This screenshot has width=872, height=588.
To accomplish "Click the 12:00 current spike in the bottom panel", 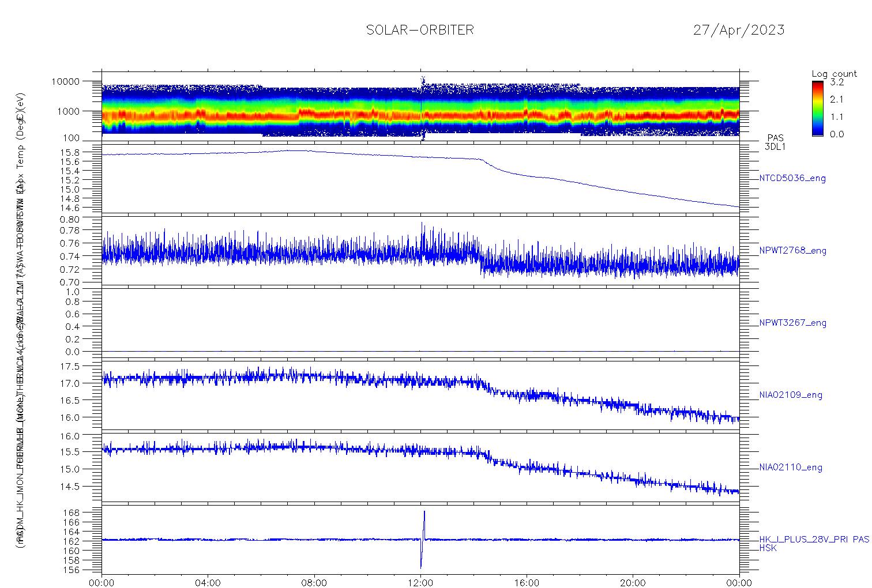I will [423, 540].
